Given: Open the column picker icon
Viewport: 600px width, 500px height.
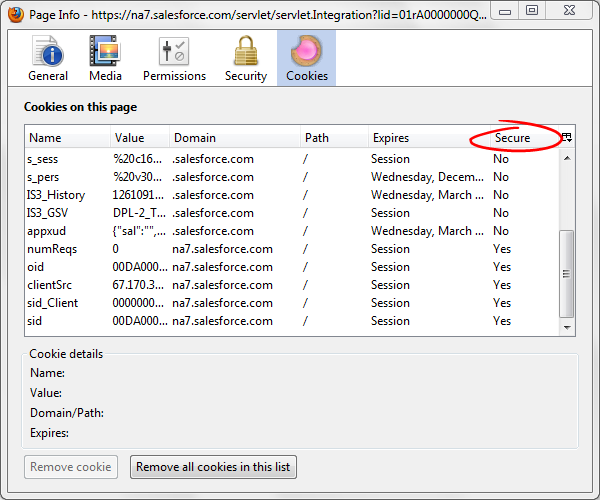Looking at the screenshot, I should pyautogui.click(x=567, y=137).
